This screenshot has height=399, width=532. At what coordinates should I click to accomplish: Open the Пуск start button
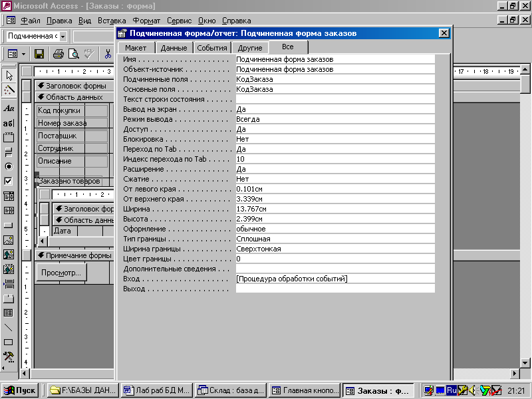tap(20, 390)
